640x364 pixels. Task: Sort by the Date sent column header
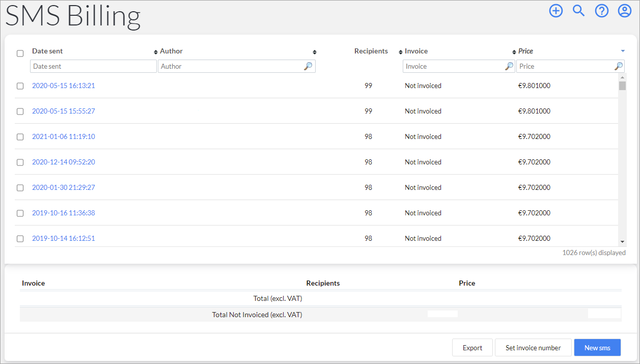pos(47,51)
